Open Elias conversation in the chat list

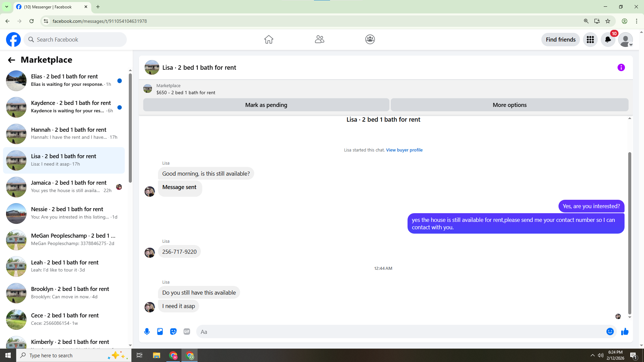(x=64, y=81)
